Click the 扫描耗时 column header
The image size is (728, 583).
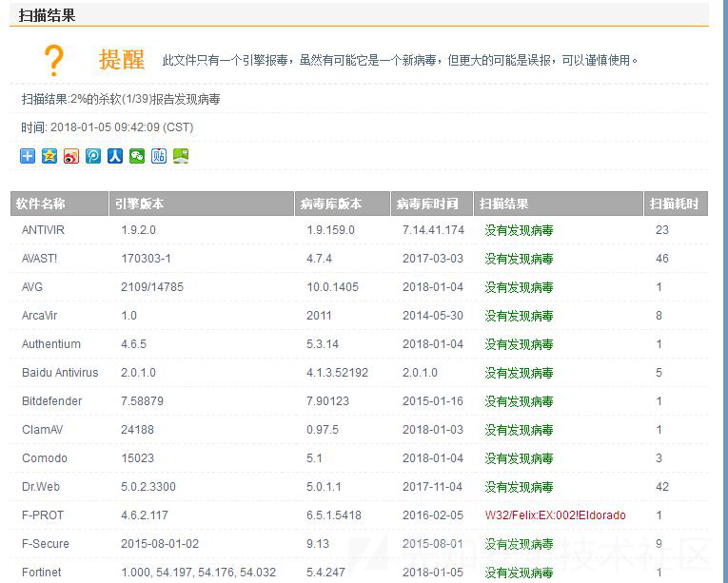click(676, 204)
